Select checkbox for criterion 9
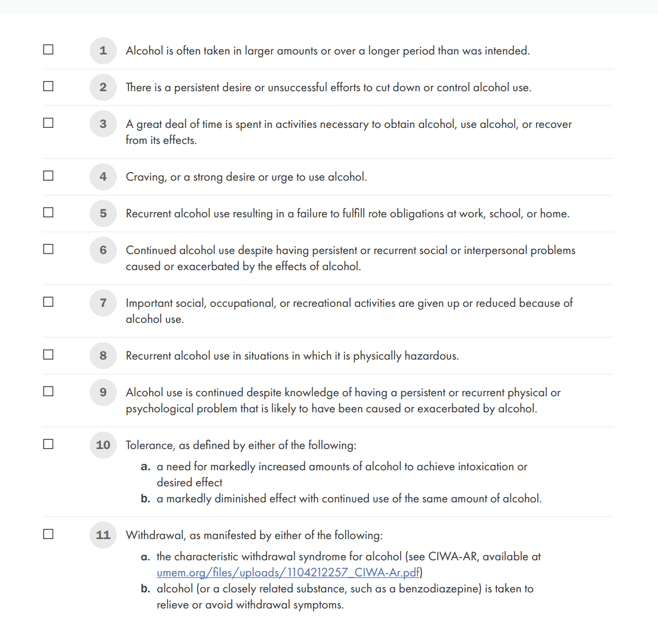Image resolution: width=658 pixels, height=644 pixels. click(x=49, y=391)
